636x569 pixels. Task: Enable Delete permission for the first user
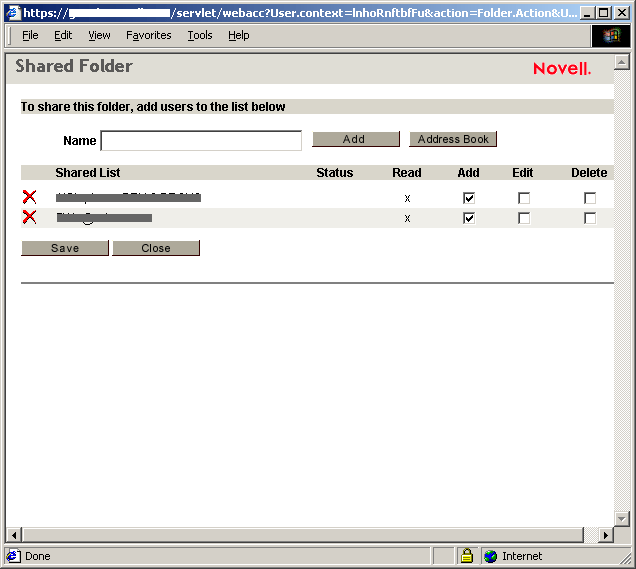point(590,198)
